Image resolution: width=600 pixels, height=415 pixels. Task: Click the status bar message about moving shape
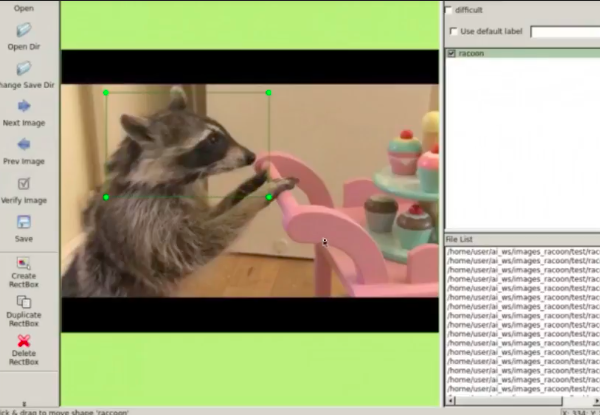[64, 412]
